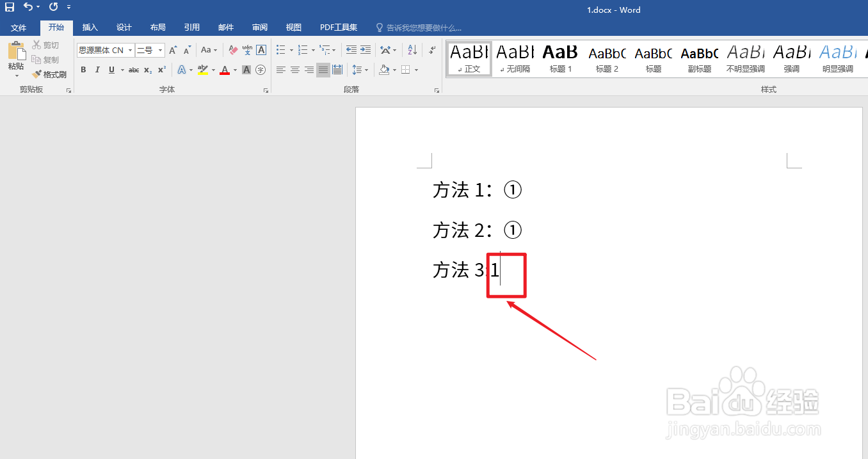Click the 复制 copy button
This screenshot has width=868, height=459.
click(45, 60)
